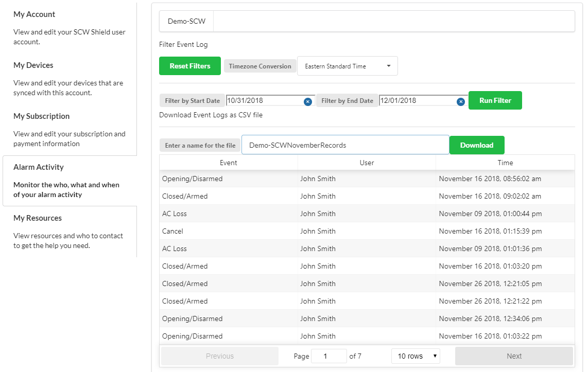Click the Filter Event Log heading
This screenshot has width=588, height=372.
[183, 44]
